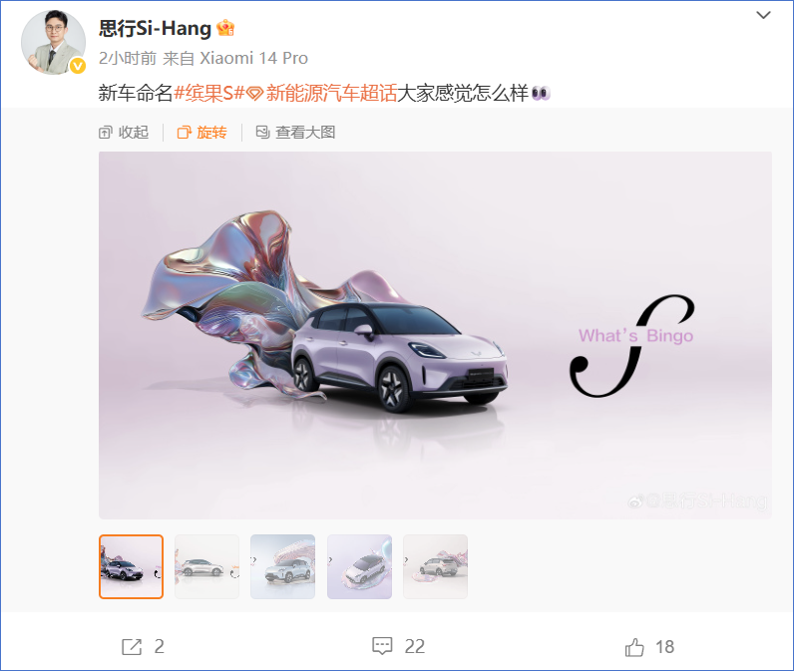Open the 新能源汽车超话 super topic link

pyautogui.click(x=331, y=93)
